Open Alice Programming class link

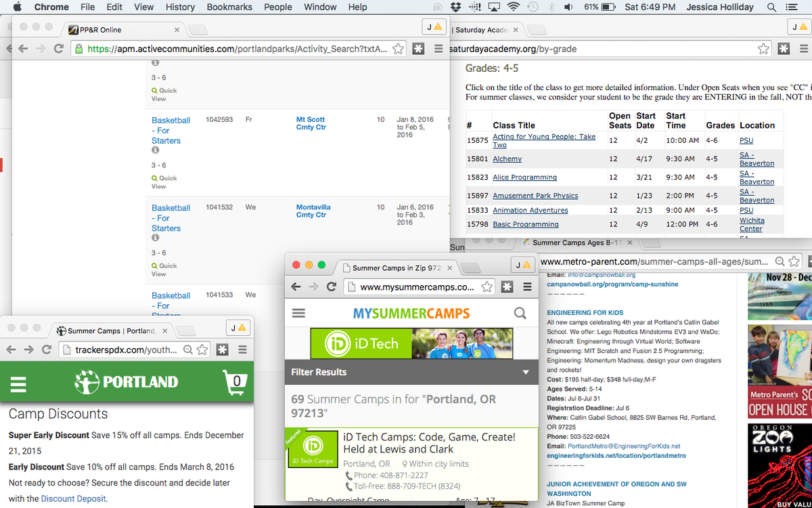(x=524, y=177)
